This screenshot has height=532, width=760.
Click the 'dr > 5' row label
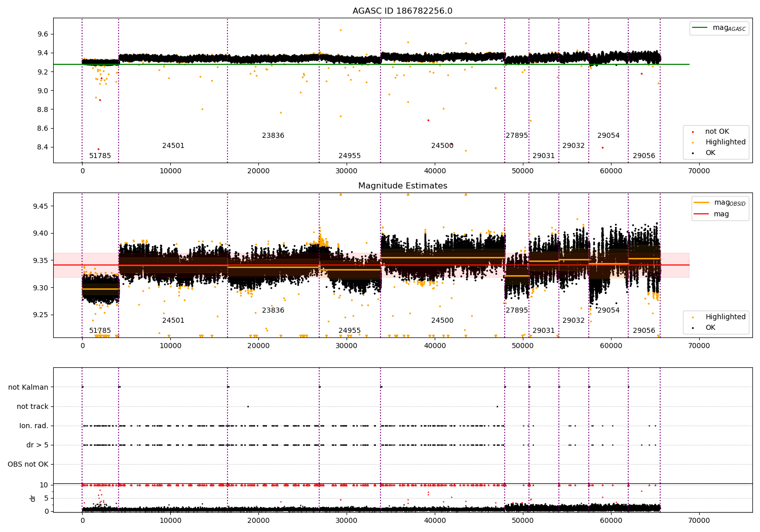(x=37, y=445)
